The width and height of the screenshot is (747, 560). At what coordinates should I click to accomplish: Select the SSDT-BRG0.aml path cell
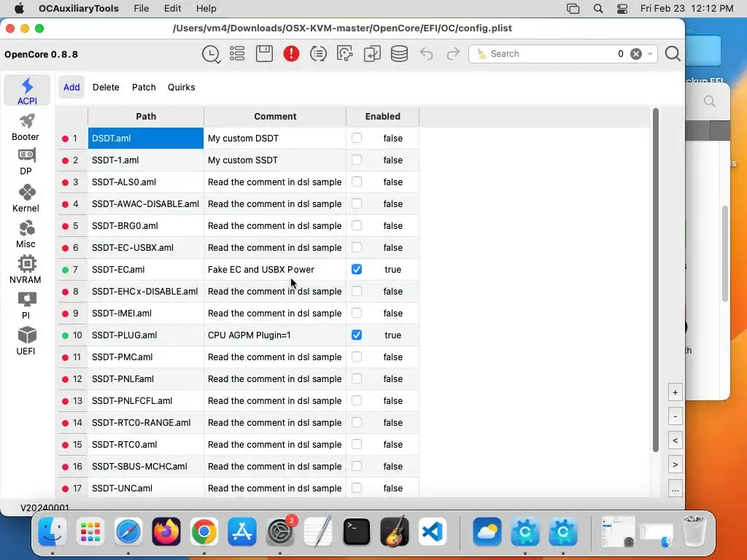click(146, 226)
